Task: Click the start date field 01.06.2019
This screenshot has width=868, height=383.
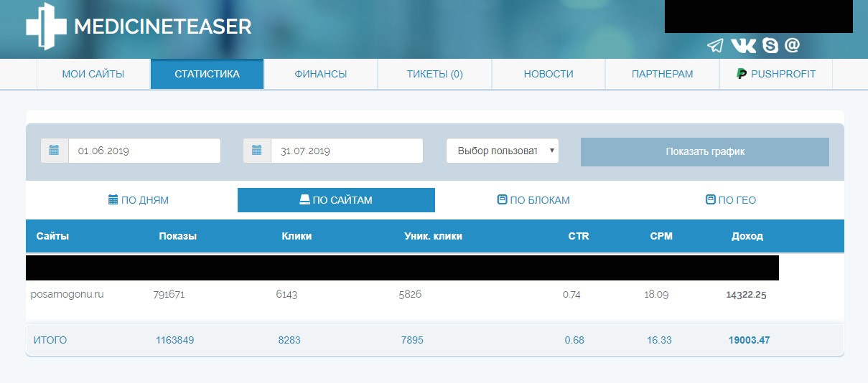Action: point(144,151)
